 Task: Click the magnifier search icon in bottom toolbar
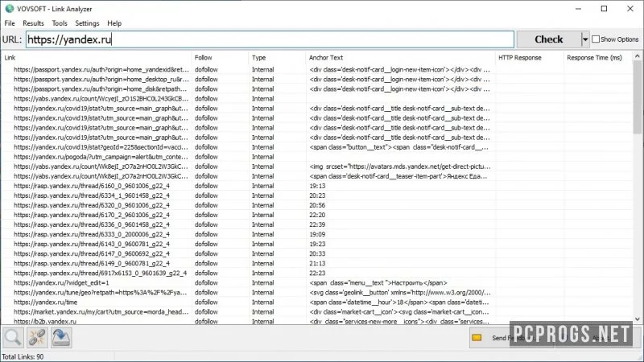(13, 337)
